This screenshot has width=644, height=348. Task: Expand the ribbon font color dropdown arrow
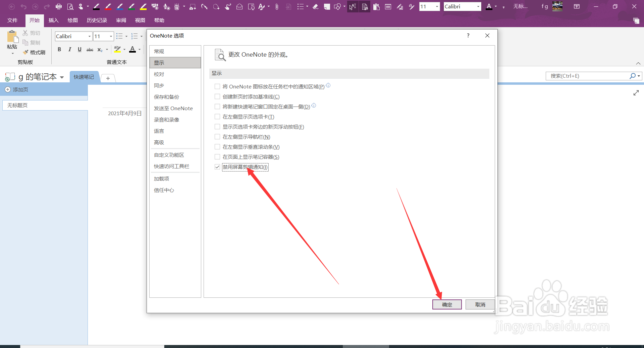(x=140, y=50)
